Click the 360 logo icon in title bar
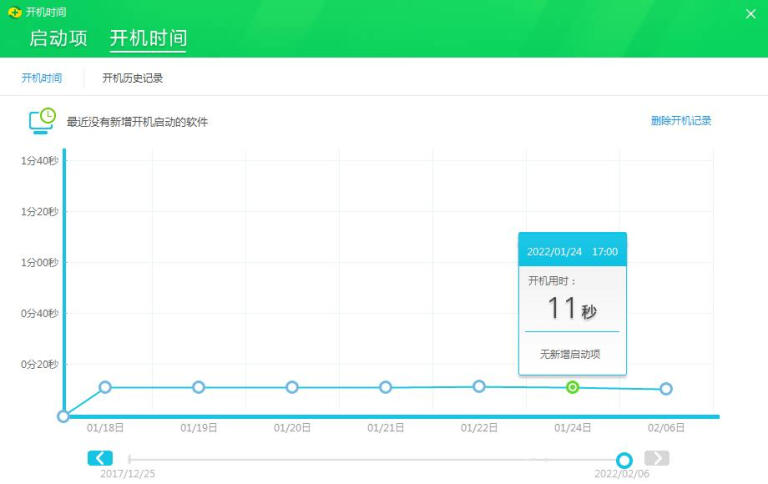The width and height of the screenshot is (768, 484). [15, 12]
